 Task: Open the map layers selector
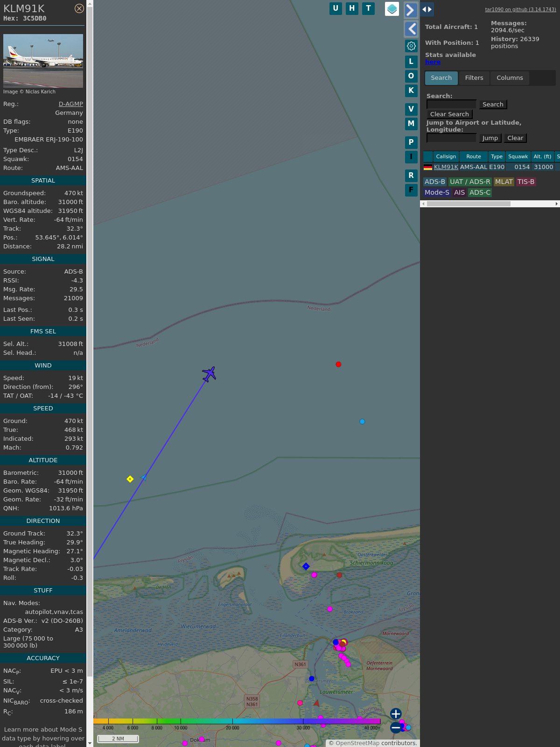(x=392, y=9)
